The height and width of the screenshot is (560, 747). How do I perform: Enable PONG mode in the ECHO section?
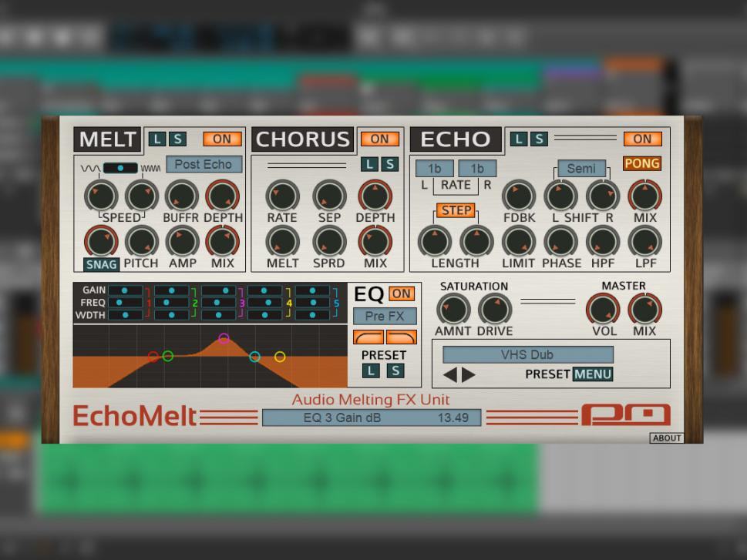[x=642, y=163]
